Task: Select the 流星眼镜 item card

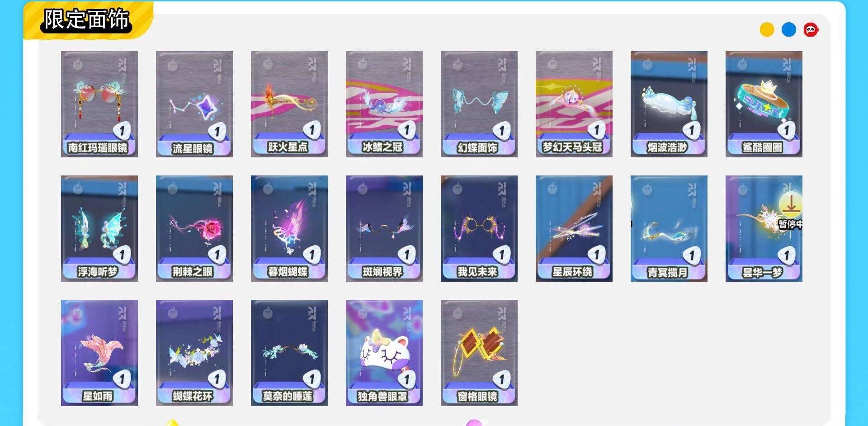Action: (x=194, y=104)
